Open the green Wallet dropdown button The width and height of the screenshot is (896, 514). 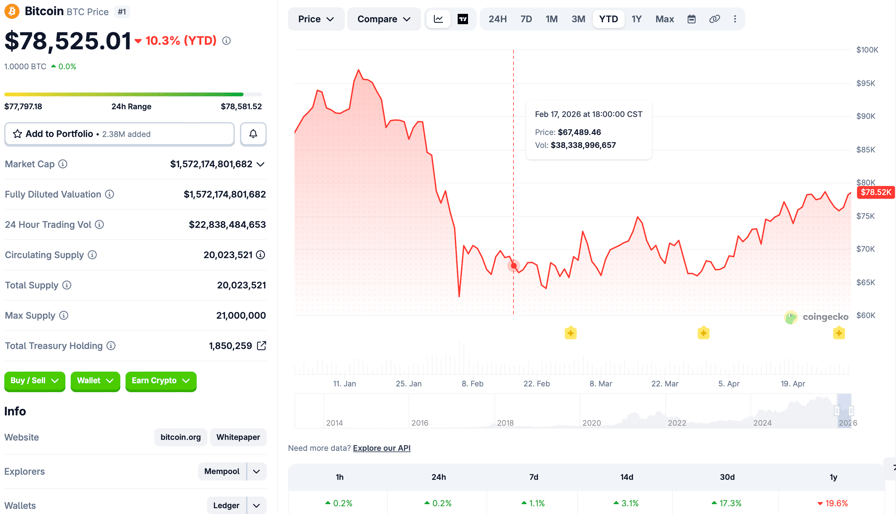tap(95, 381)
